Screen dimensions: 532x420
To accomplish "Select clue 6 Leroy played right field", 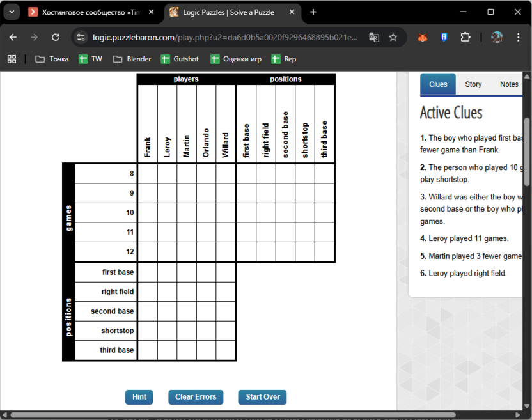I will (463, 273).
